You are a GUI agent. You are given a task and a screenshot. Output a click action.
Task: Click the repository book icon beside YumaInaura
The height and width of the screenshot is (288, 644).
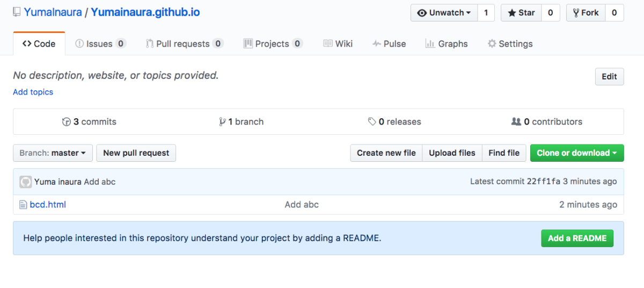17,12
